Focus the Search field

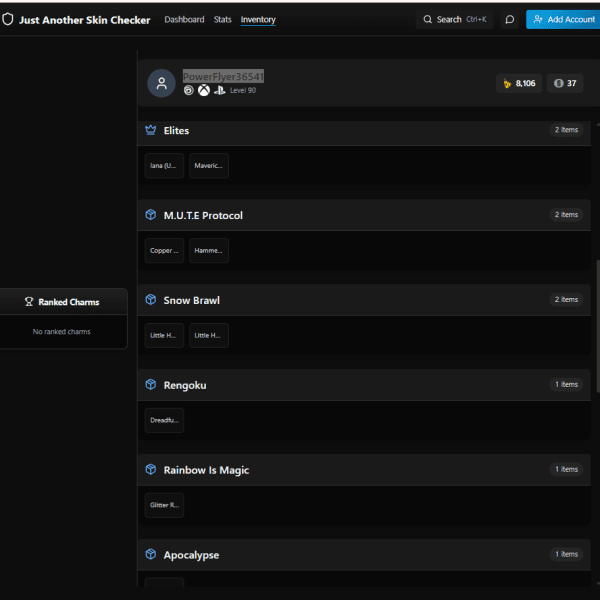[x=455, y=20]
